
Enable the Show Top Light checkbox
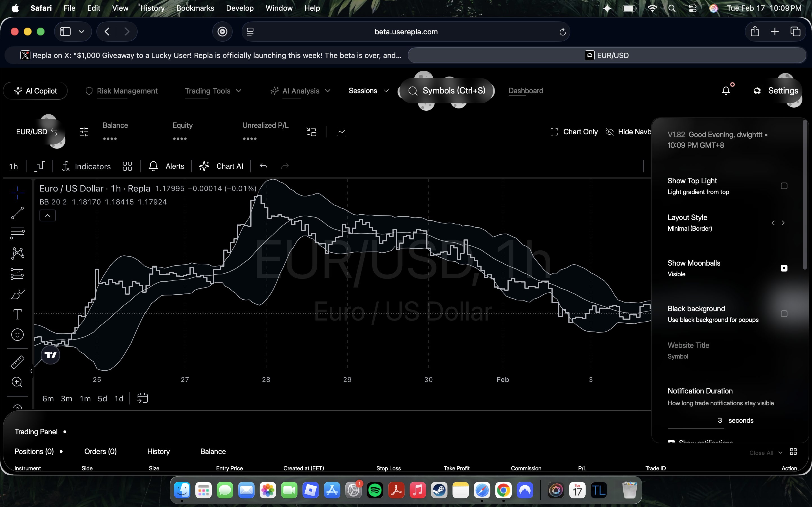(x=784, y=186)
